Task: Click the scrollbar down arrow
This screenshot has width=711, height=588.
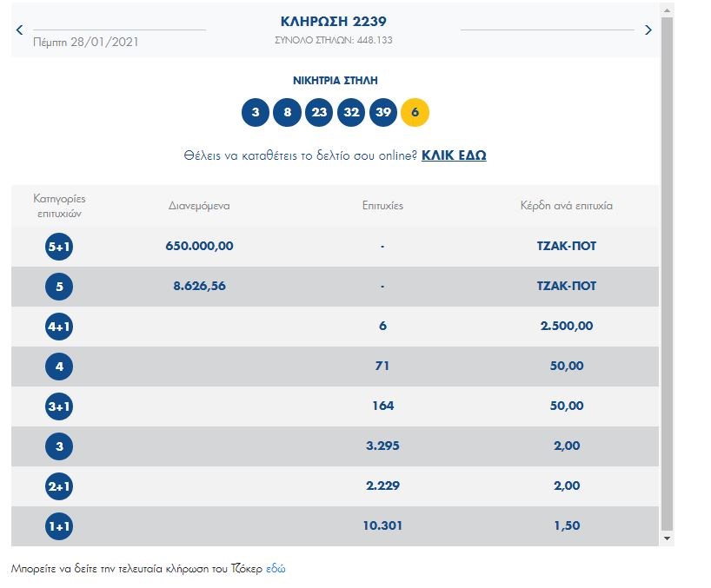Action: tap(667, 539)
